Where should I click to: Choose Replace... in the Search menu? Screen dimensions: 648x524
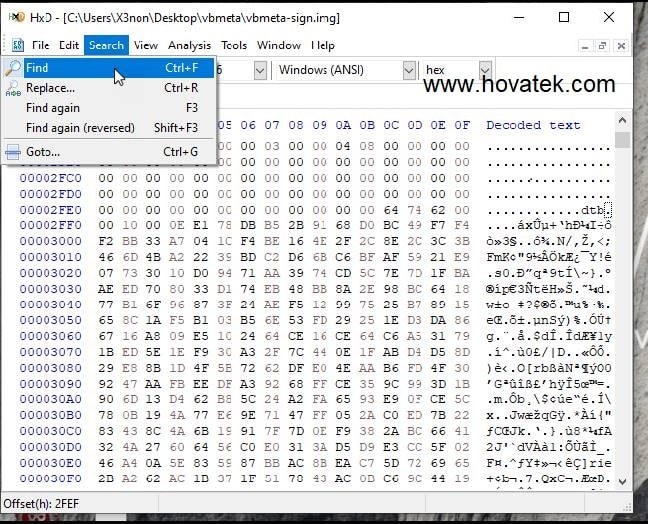coord(110,88)
